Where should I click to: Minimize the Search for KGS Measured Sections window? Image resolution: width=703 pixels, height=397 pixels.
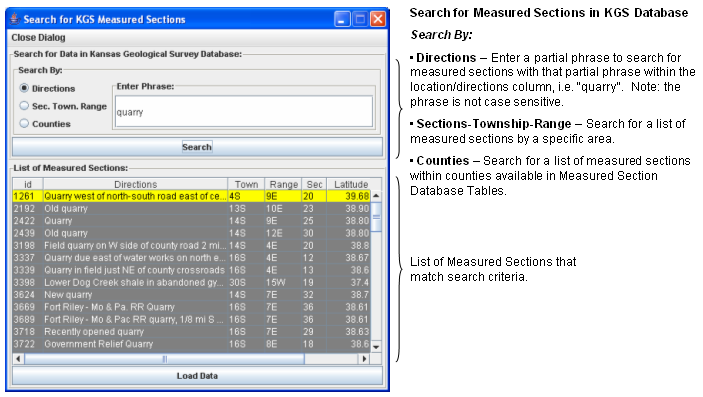point(342,19)
